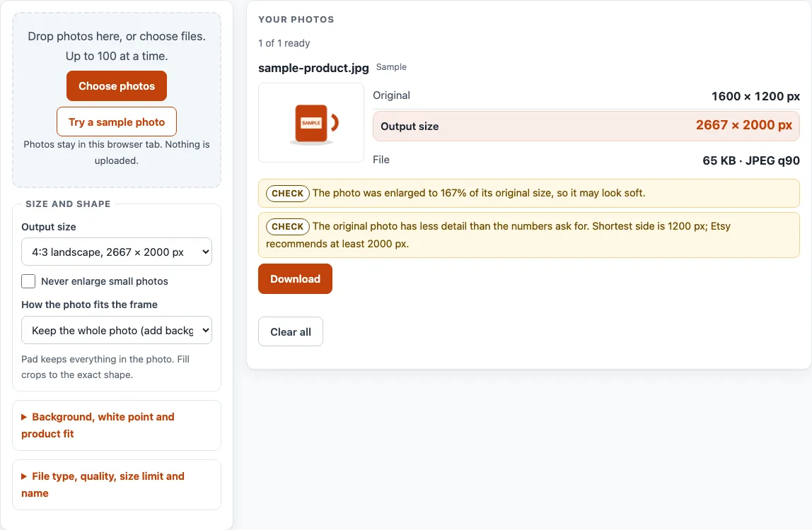This screenshot has width=812, height=530.
Task: Click the photo fit dropdown chevron arrow
Action: [x=206, y=330]
